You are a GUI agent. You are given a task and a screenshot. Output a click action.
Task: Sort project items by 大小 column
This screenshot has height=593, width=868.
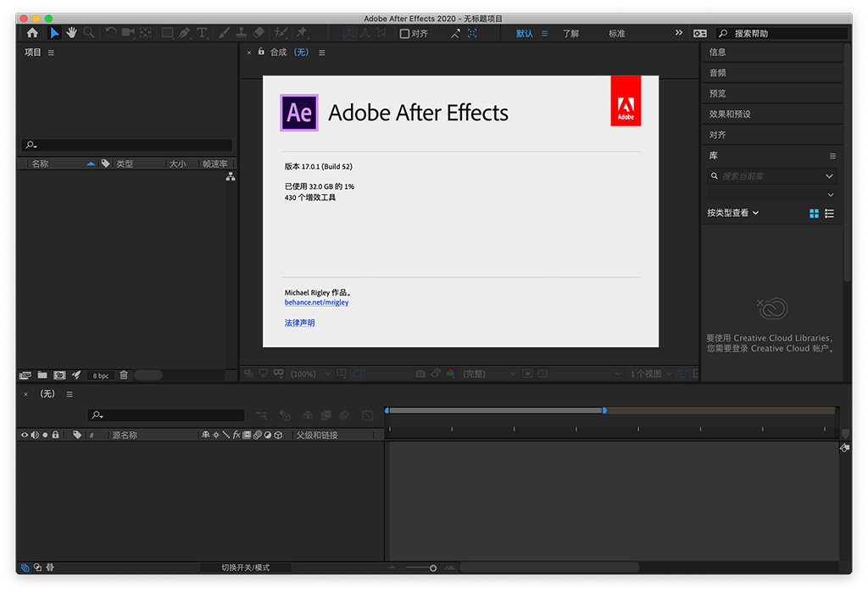coord(178,163)
